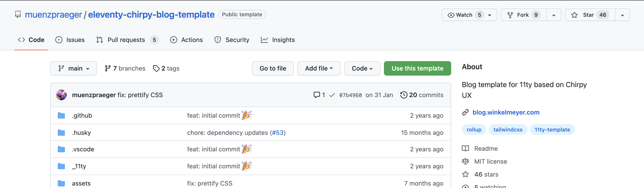Click the Go to file button
The height and width of the screenshot is (188, 644).
pos(273,68)
